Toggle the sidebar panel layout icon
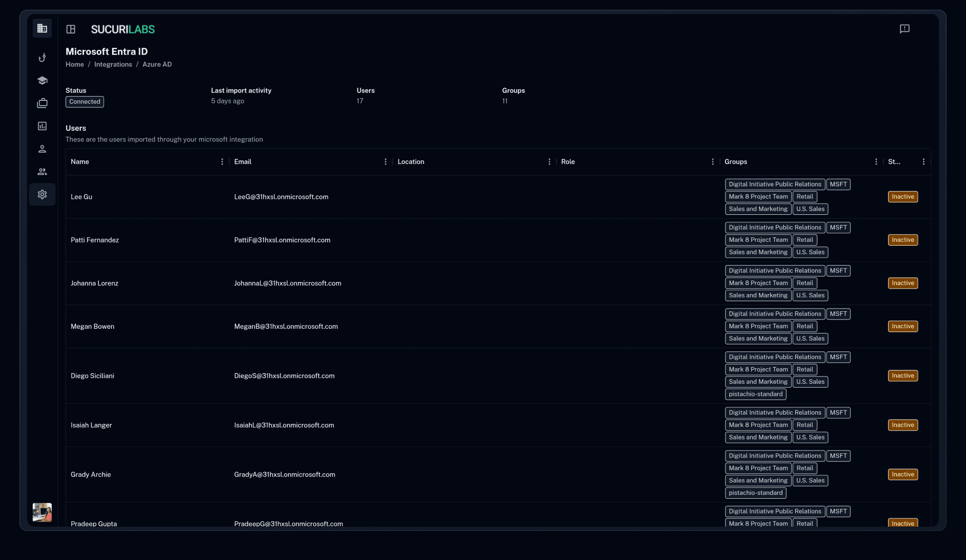 [71, 29]
